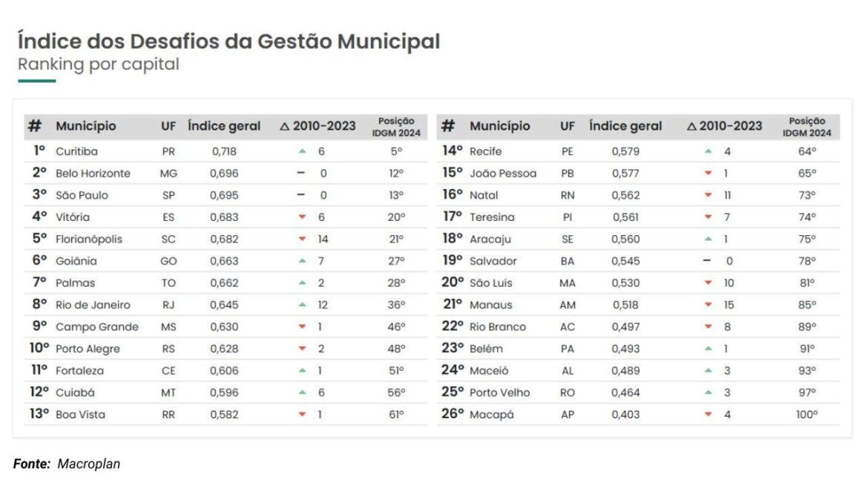Click the neutral dash icon in Salvador row
This screenshot has height=488, width=868.
[707, 260]
